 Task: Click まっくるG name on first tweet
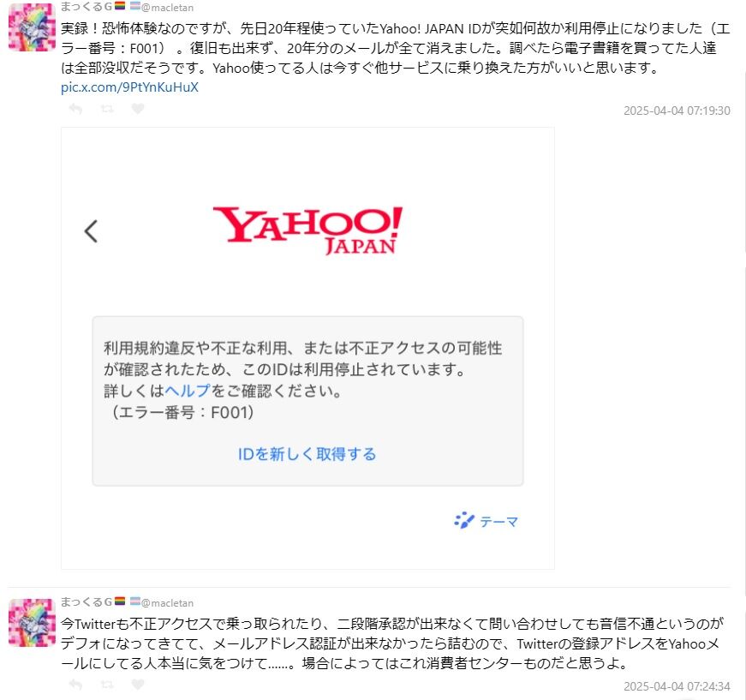(x=87, y=7)
